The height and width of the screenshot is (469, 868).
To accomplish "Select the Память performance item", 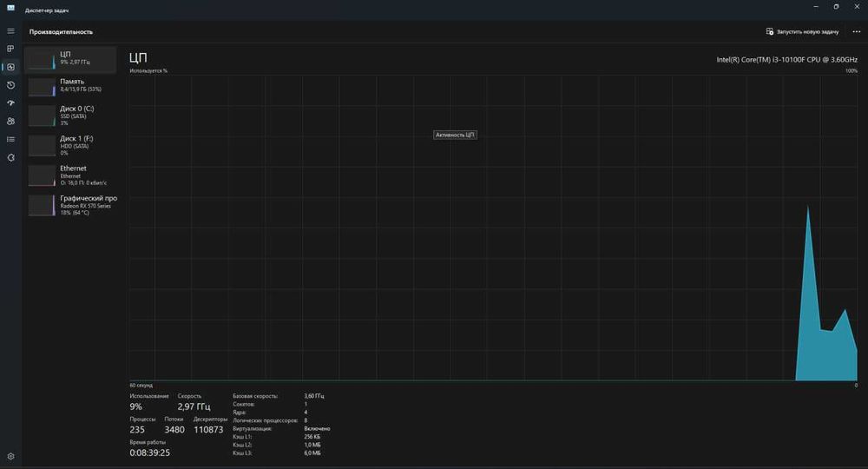I will (70, 86).
